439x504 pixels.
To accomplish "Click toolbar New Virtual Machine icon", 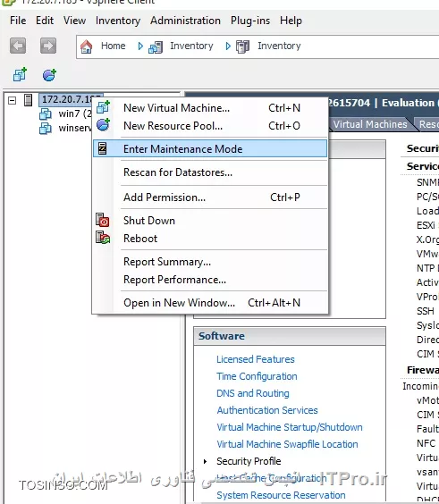I will coord(20,74).
